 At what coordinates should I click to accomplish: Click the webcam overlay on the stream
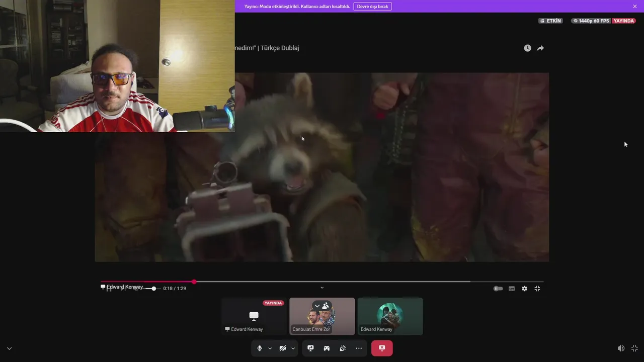[x=117, y=66]
